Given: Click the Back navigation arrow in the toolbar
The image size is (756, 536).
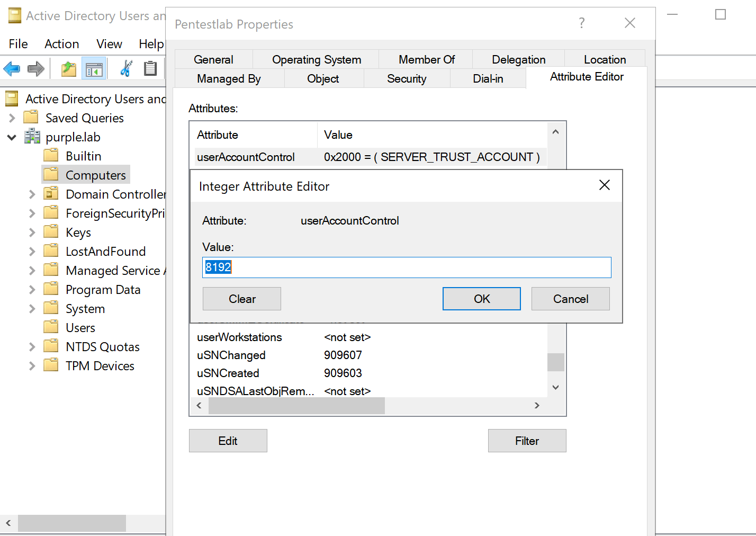Looking at the screenshot, I should pos(12,68).
